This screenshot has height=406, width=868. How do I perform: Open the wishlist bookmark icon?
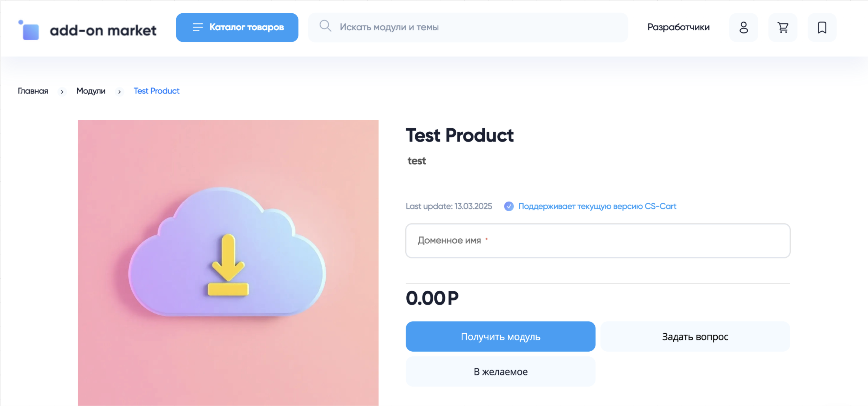[822, 27]
